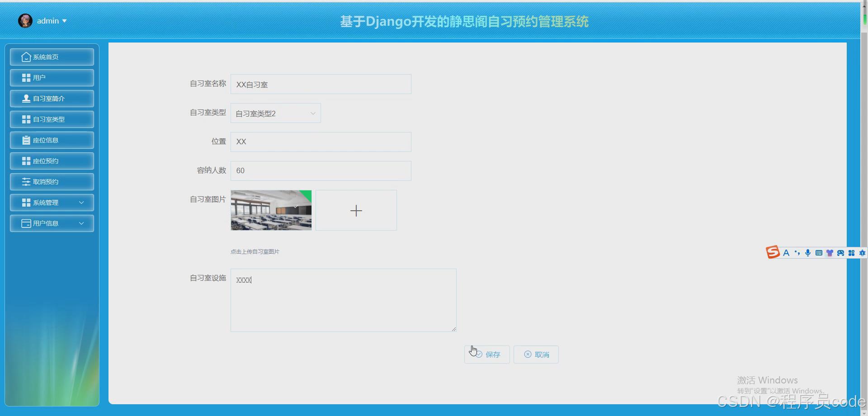Image resolution: width=868 pixels, height=416 pixels.
Task: Select the Sogou voice input microphone icon
Action: [x=808, y=253]
